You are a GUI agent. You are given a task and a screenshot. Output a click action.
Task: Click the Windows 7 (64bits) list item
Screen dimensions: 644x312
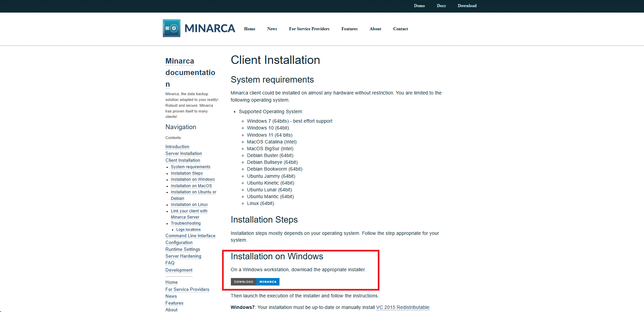pyautogui.click(x=290, y=121)
